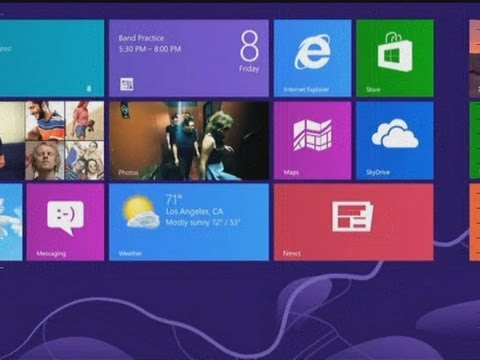480x360 pixels.
Task: Select the Los Angeles, CA weather text
Action: [x=194, y=211]
